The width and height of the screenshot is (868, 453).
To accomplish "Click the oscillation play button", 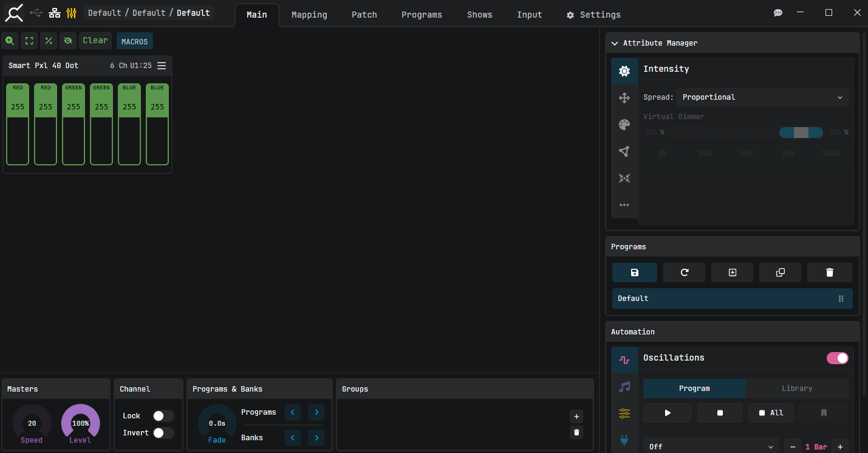I will click(668, 413).
